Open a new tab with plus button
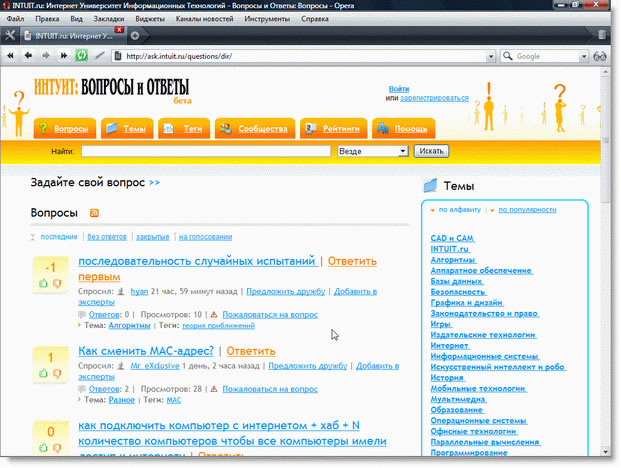The width and height of the screenshot is (621, 468). click(x=135, y=35)
